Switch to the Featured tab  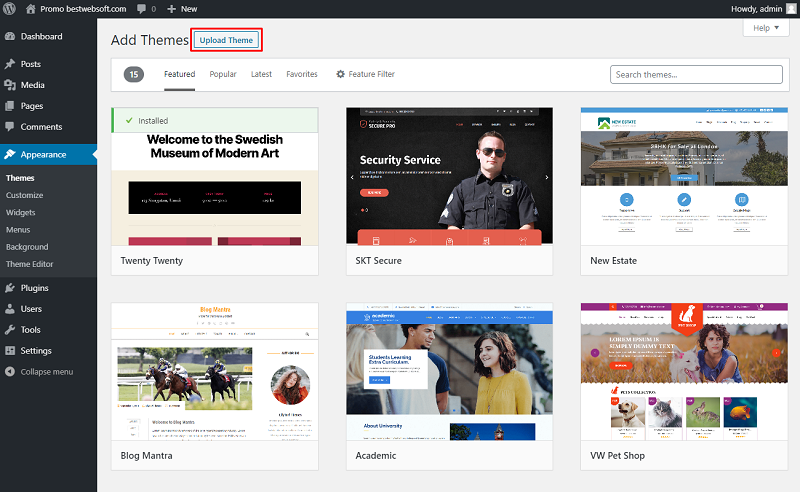click(180, 74)
